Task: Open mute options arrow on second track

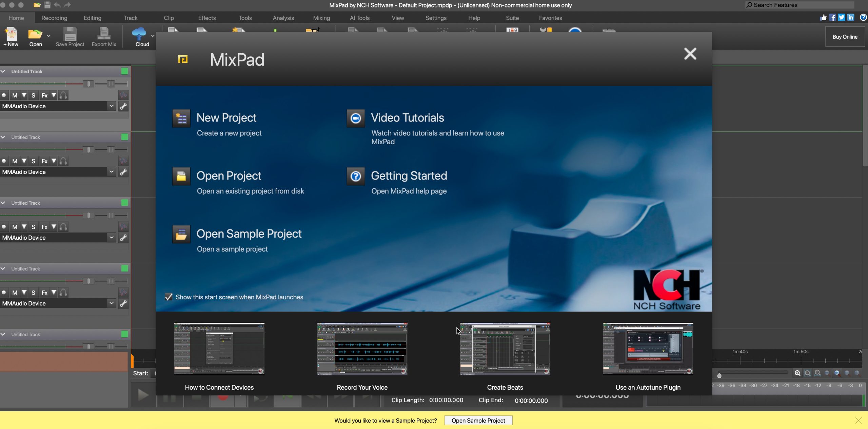Action: point(24,161)
